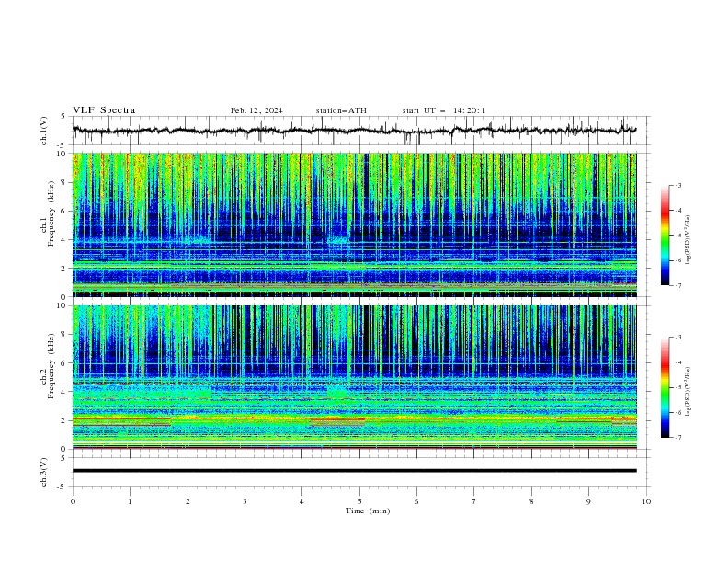Click the ch.2 'Frequency (kHz)' axis label
This screenshot has width=728, height=563.
pyautogui.click(x=51, y=365)
